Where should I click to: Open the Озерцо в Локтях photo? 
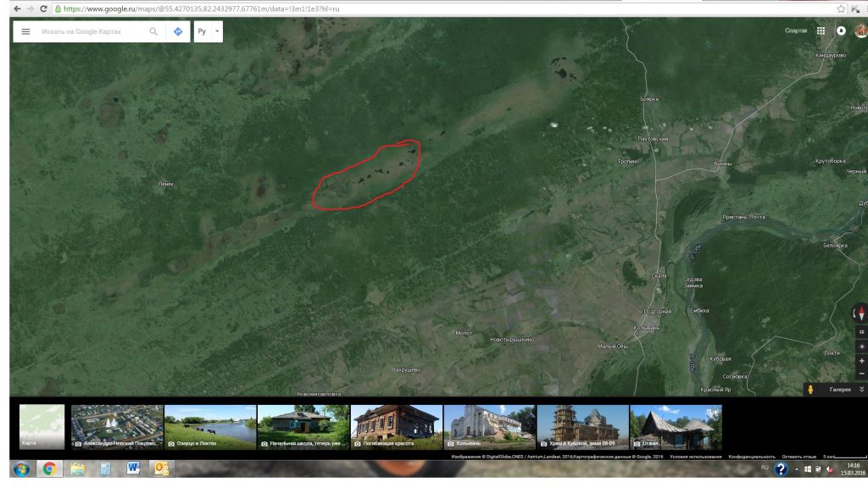click(x=209, y=426)
